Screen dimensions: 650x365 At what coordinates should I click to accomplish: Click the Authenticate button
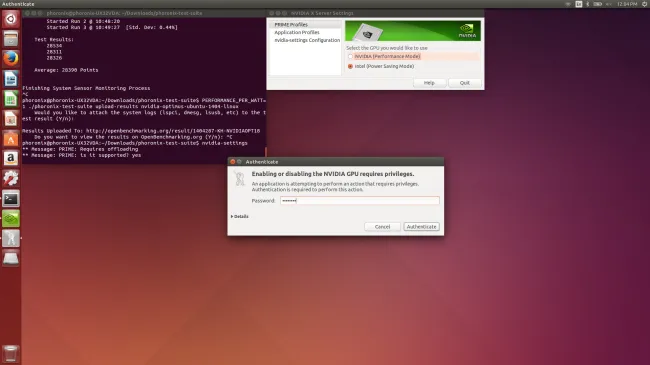[x=422, y=227]
